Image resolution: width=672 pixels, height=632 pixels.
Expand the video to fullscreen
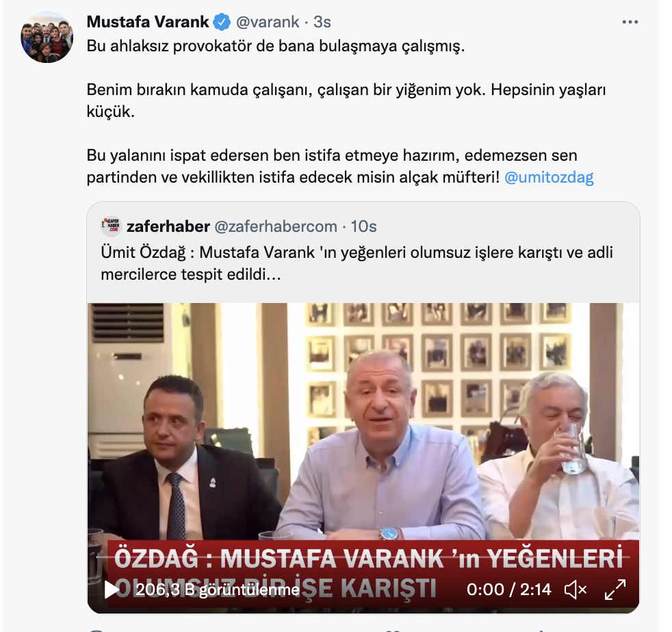(615, 590)
